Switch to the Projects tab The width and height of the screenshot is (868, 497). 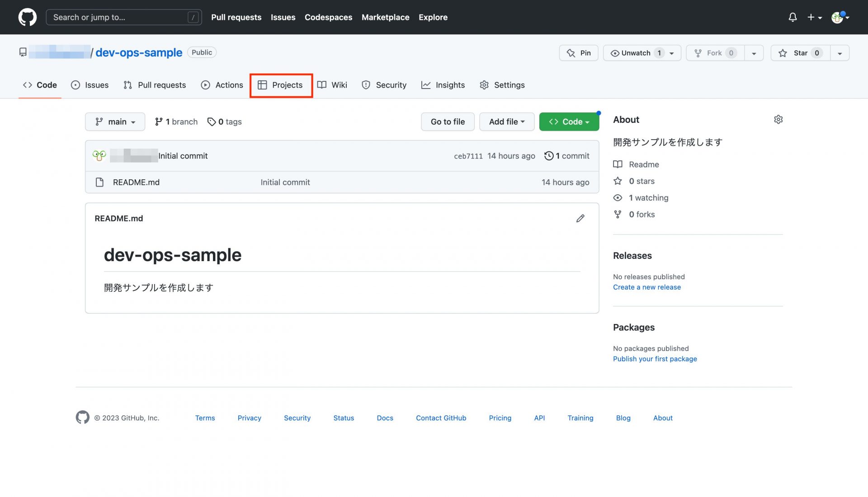click(x=281, y=85)
